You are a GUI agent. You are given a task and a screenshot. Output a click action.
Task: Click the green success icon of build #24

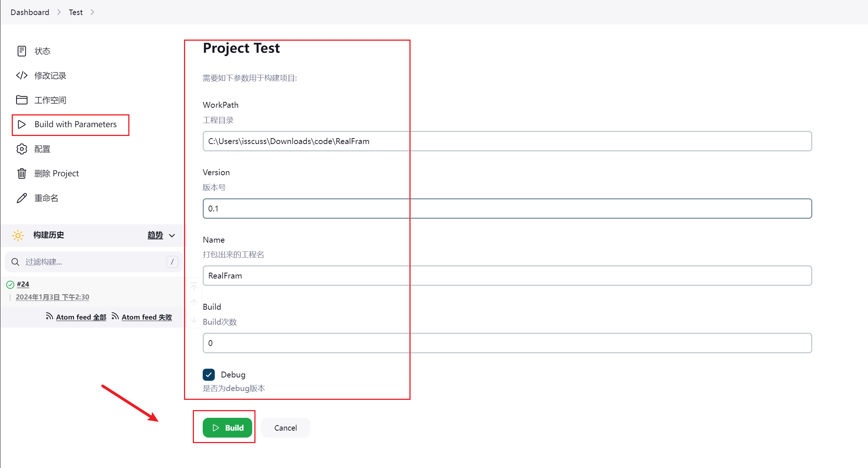tap(10, 284)
